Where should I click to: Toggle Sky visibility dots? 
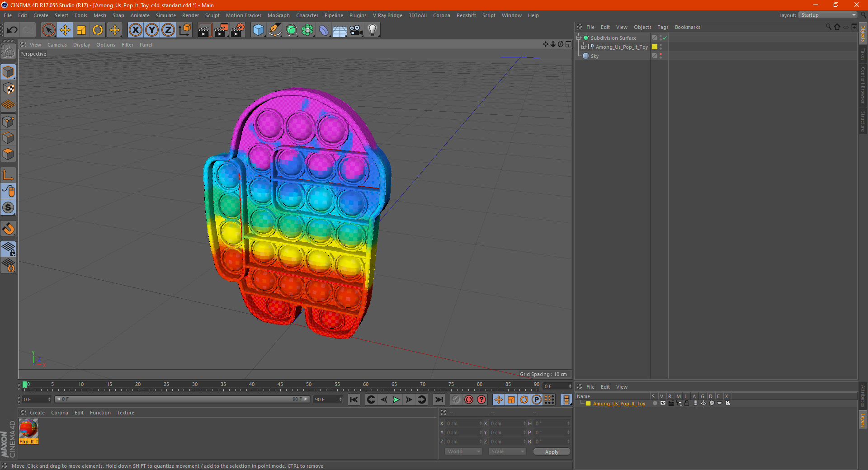pyautogui.click(x=660, y=56)
